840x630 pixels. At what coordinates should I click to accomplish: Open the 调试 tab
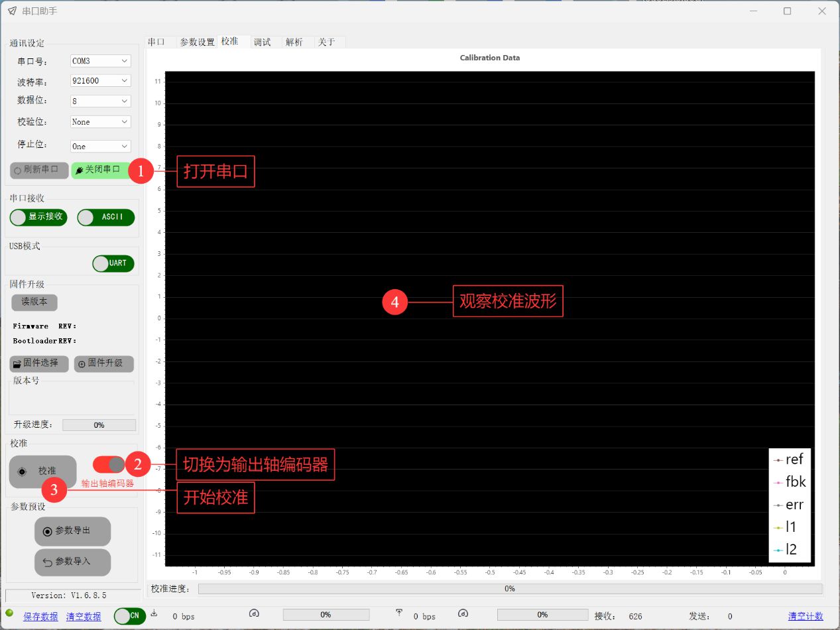(263, 42)
